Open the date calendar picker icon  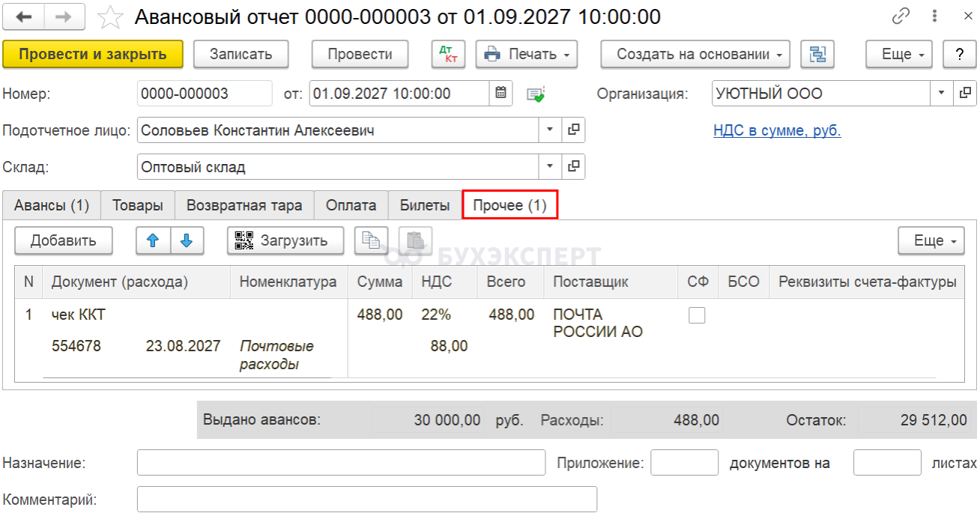501,94
